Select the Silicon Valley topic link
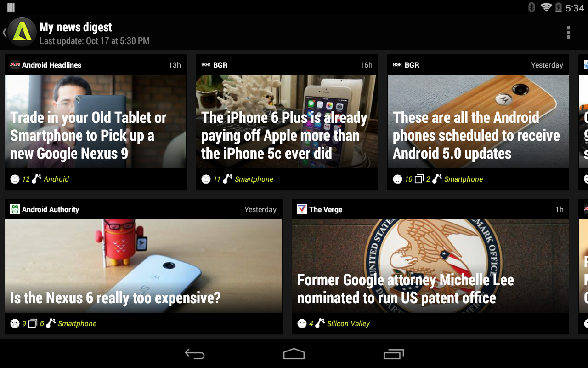The width and height of the screenshot is (588, 368). click(x=348, y=323)
